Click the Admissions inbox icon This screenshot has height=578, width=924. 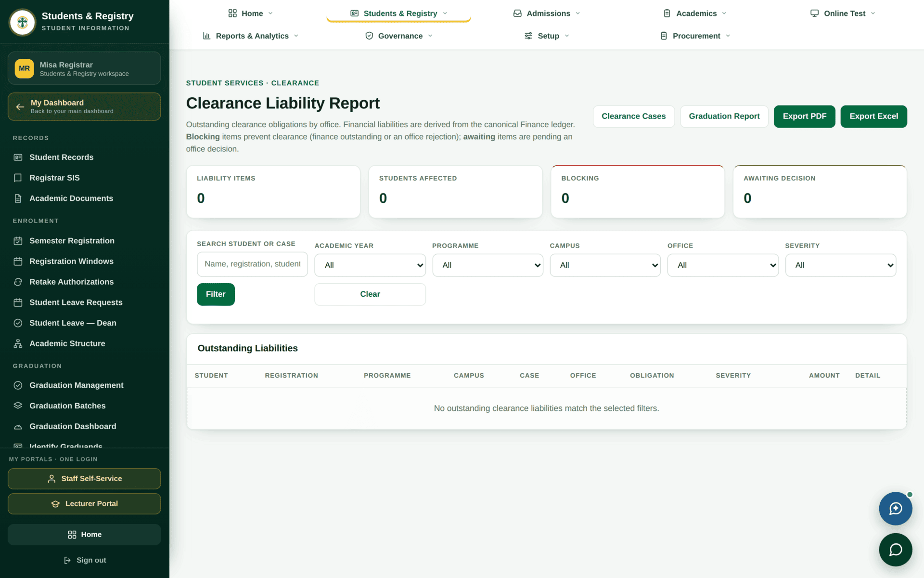(517, 13)
